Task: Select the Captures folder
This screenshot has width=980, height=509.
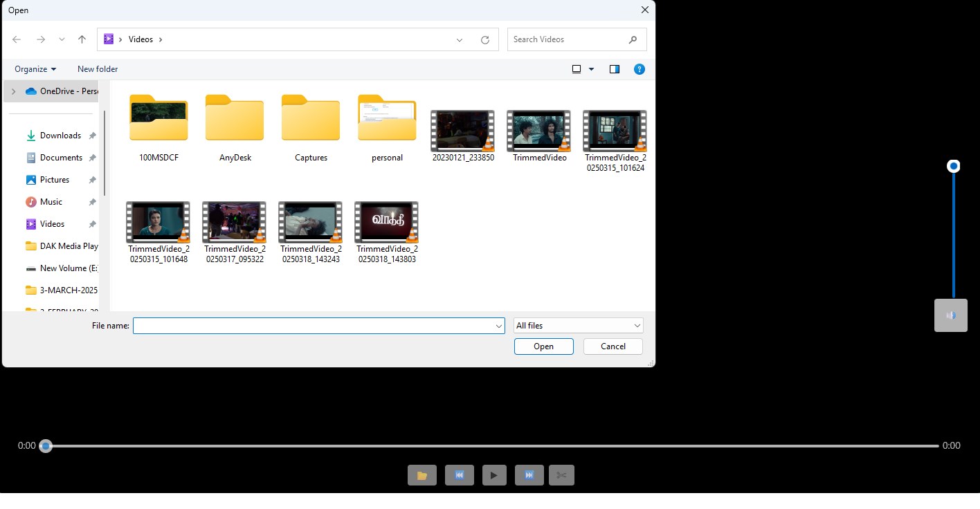Action: point(311,129)
